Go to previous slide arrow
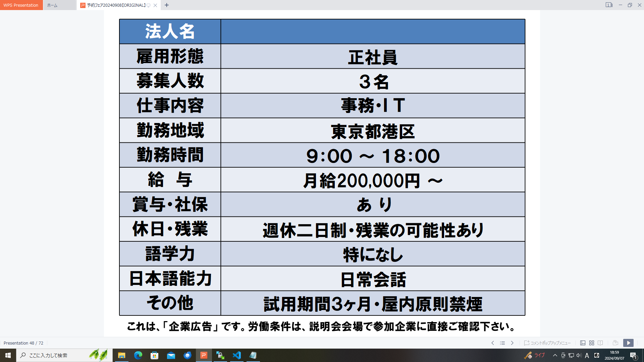644x362 pixels. (492, 343)
